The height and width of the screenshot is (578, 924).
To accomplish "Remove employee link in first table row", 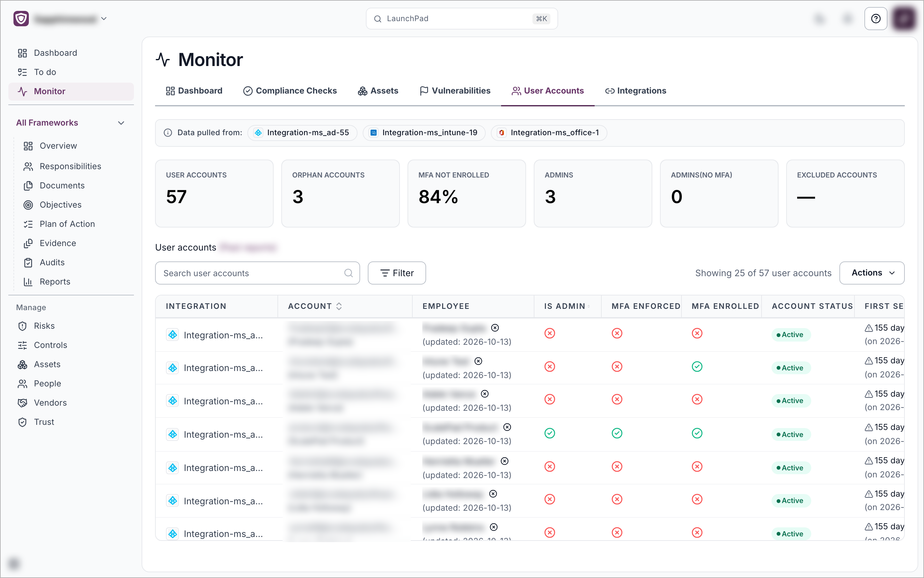I will (x=495, y=328).
